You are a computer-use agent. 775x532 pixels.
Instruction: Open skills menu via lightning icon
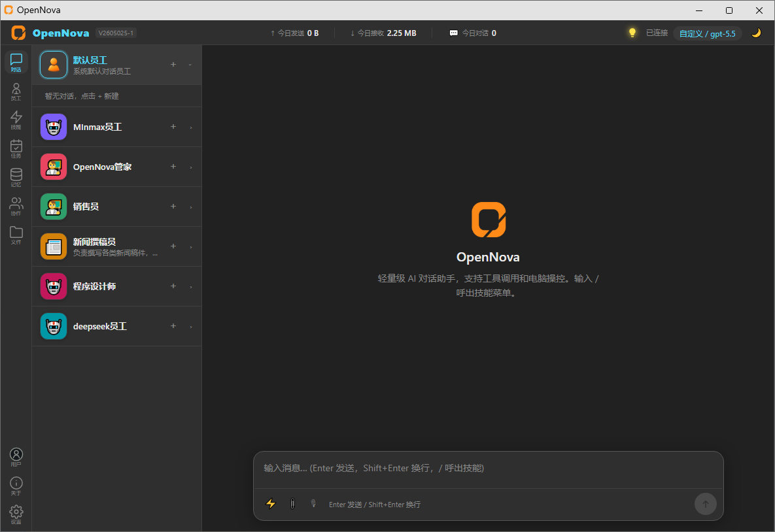271,503
